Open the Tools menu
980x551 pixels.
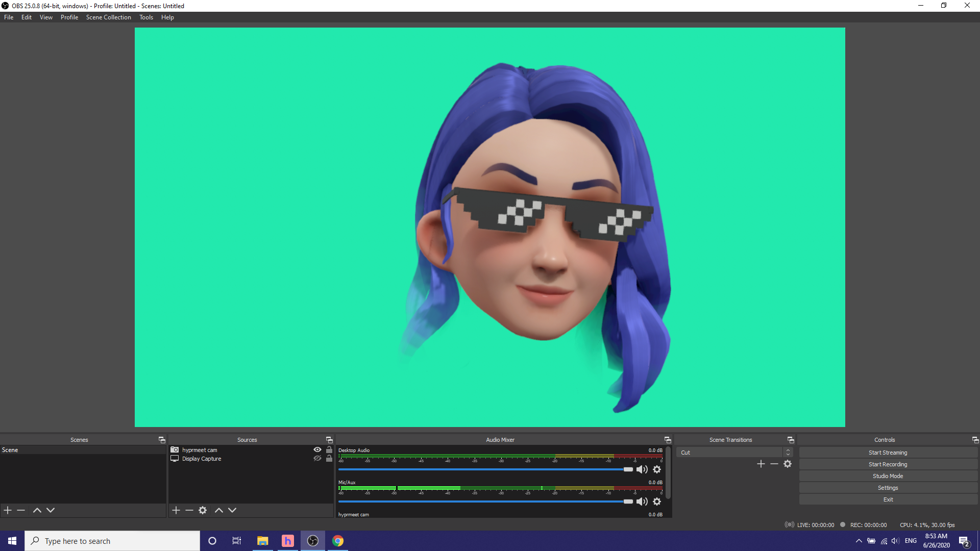coord(146,17)
